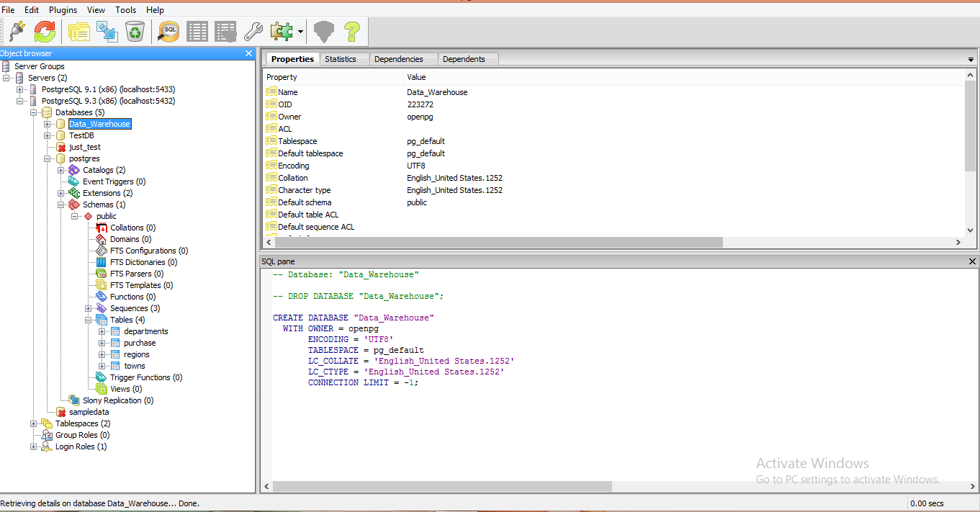Refresh the selected object using the toolbar
The image size is (980, 512).
pyautogui.click(x=45, y=31)
